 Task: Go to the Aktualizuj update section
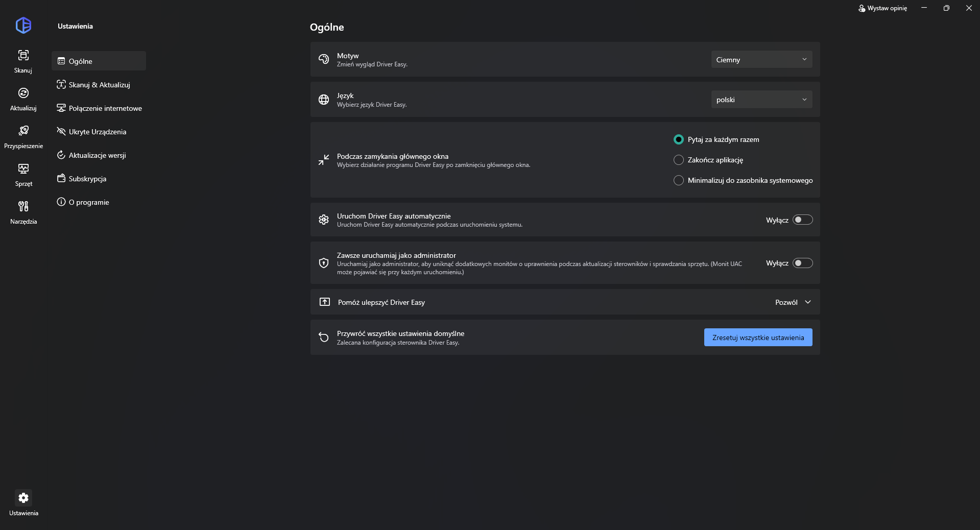click(23, 99)
